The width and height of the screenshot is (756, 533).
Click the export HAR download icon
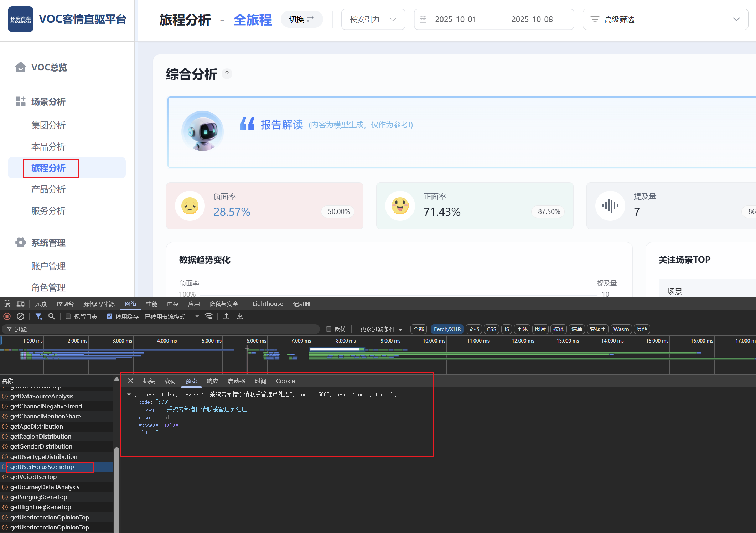pos(240,316)
